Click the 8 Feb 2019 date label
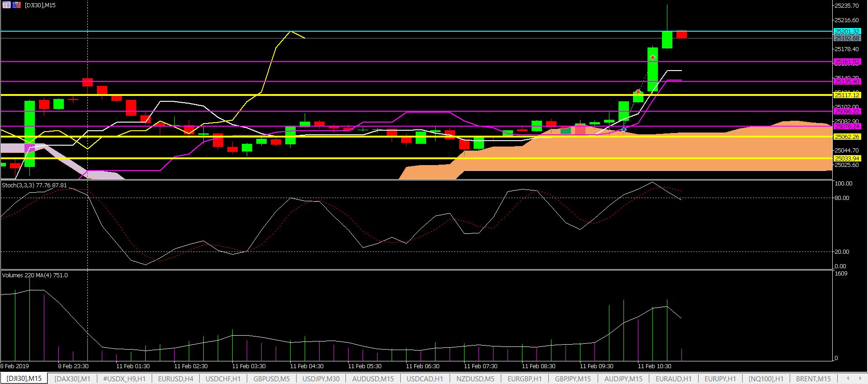Screen dimensions: 868x384 [x=14, y=366]
